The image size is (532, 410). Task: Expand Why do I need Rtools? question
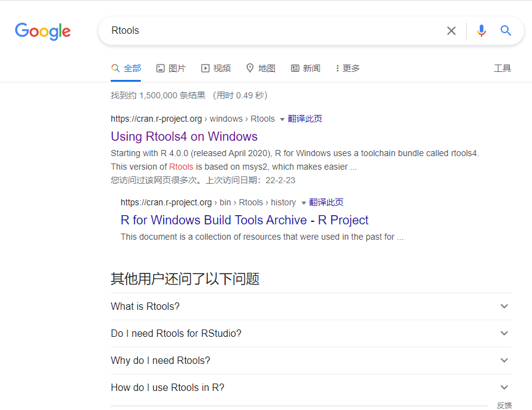[x=311, y=360]
